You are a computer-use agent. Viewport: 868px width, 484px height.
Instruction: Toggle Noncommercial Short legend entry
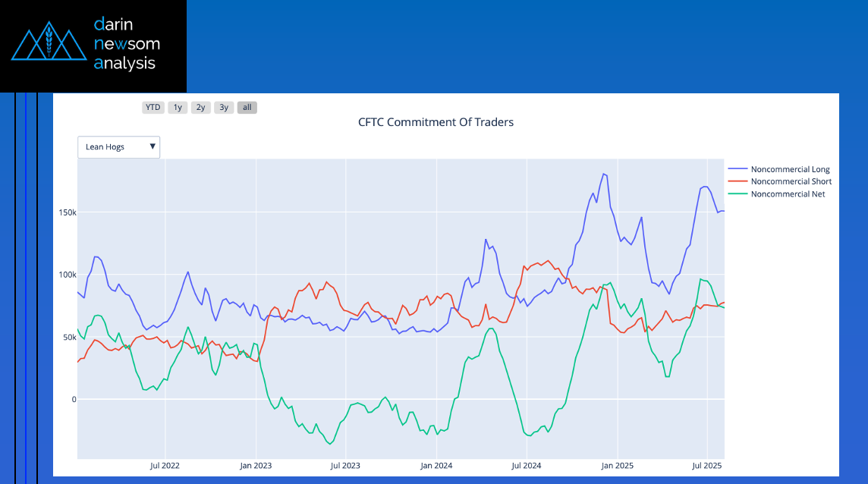791,181
